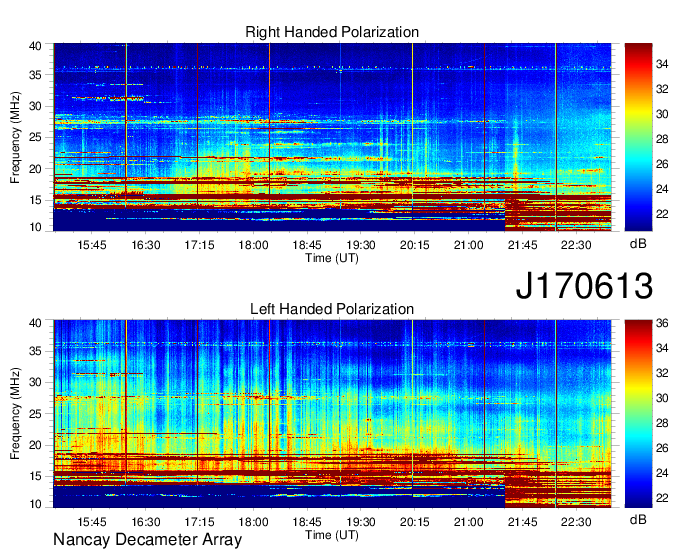Click 21:00 tick on right-handed time axis
Screen dimensions: 680x552
pyautogui.click(x=468, y=245)
